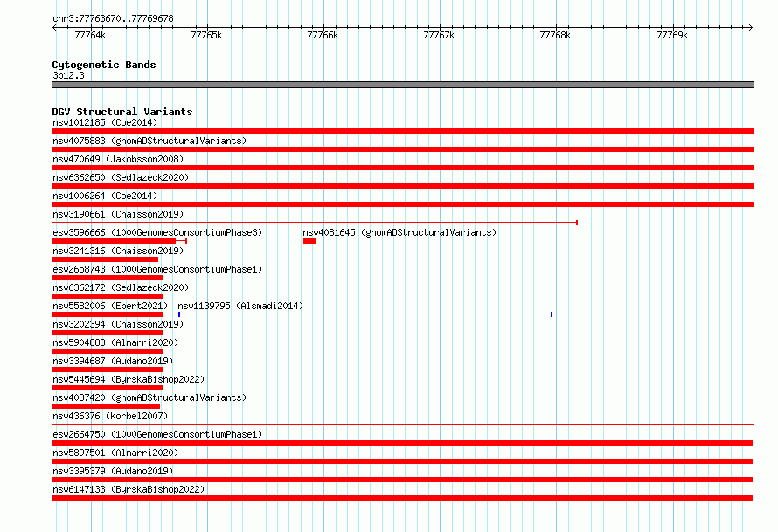Select the blue nsv1139795 variant line
Screen dimensions: 778x532
click(365, 314)
